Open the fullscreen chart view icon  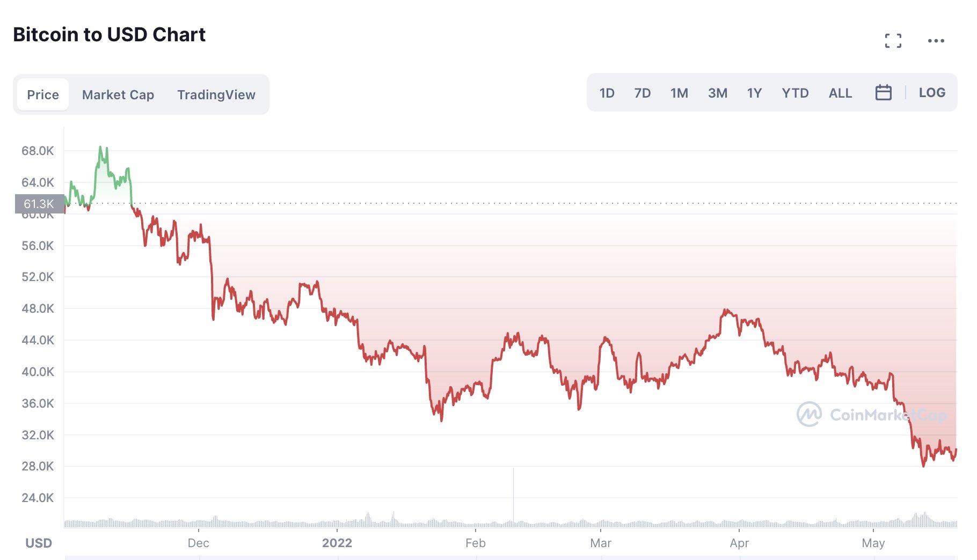tap(893, 41)
